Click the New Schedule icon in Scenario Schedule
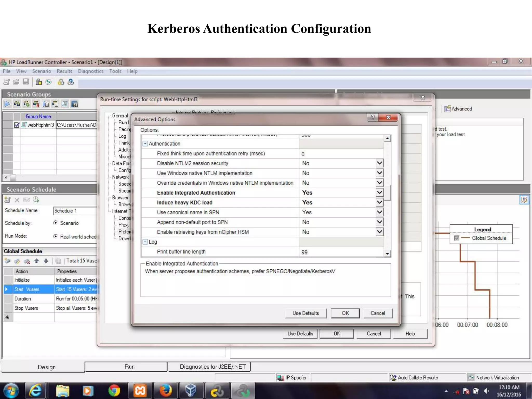The height and width of the screenshot is (399, 532). [7, 200]
